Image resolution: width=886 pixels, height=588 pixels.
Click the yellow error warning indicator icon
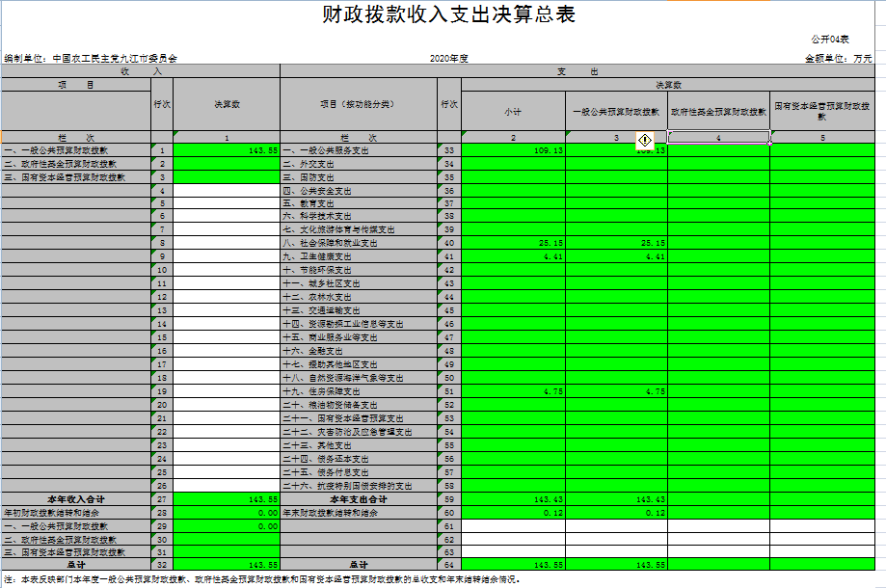(646, 140)
